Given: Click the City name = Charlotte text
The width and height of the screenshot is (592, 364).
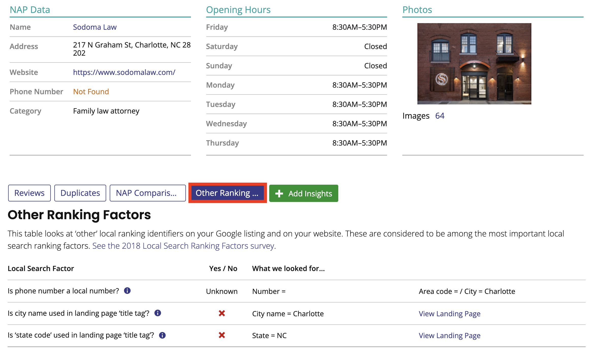Looking at the screenshot, I should pos(288,313).
